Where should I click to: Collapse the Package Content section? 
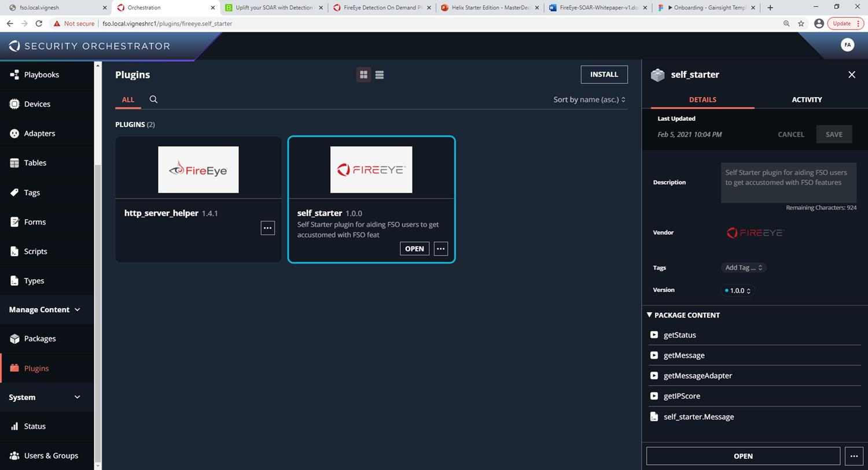click(683, 315)
